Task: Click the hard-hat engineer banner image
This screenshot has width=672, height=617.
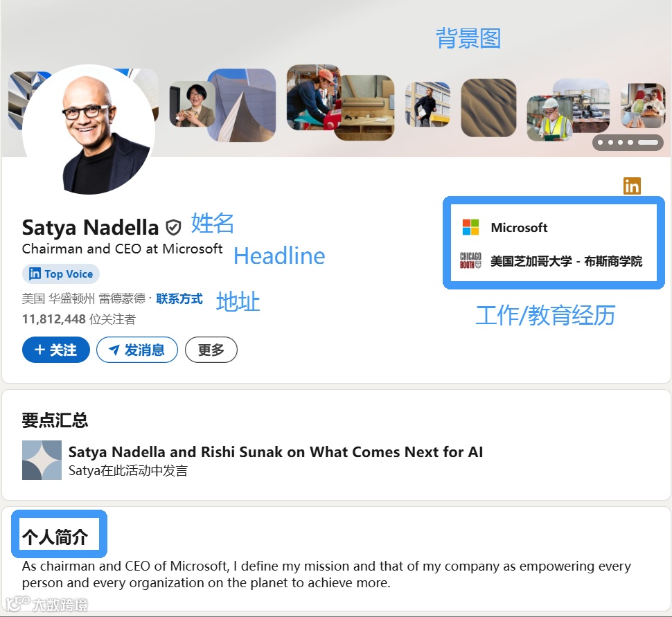Action: pyautogui.click(x=550, y=118)
